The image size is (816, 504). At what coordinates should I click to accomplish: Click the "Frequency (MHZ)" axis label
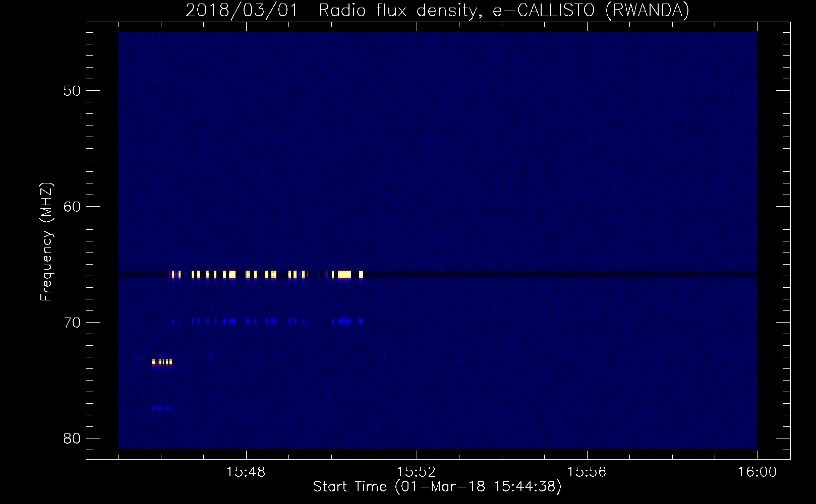tap(46, 242)
